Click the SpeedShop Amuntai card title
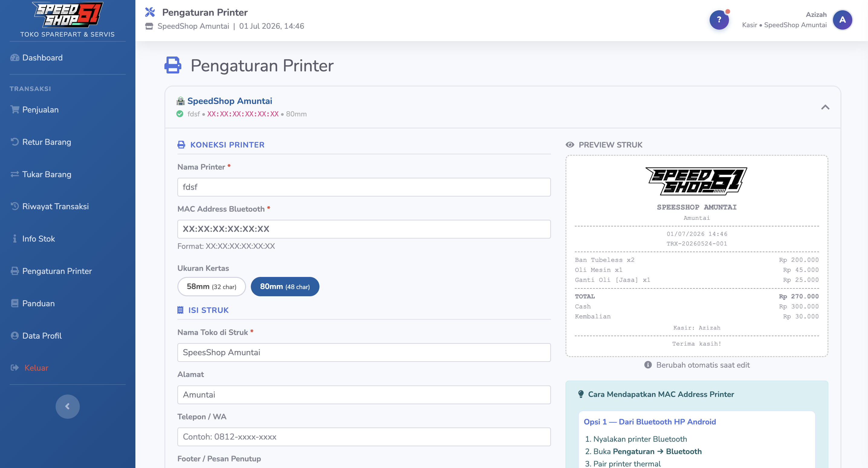The image size is (868, 468). coord(229,101)
